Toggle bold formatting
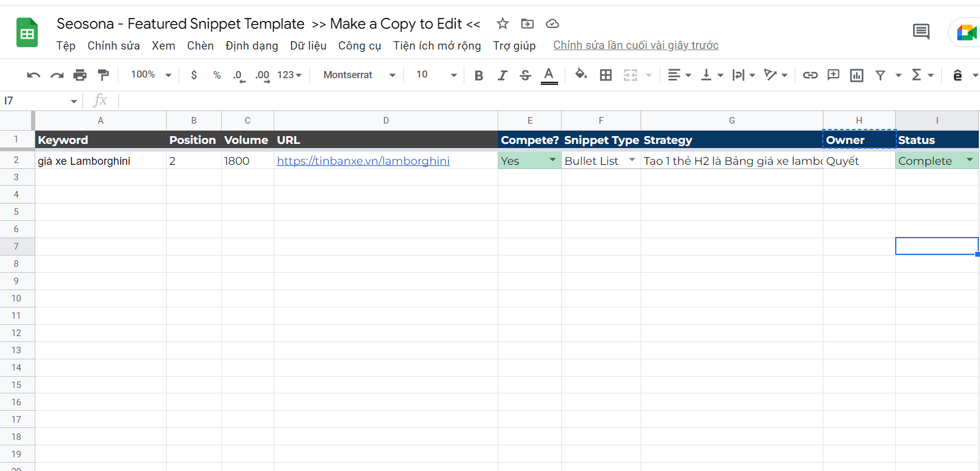Viewport: 980px width, 471px height. (x=479, y=75)
